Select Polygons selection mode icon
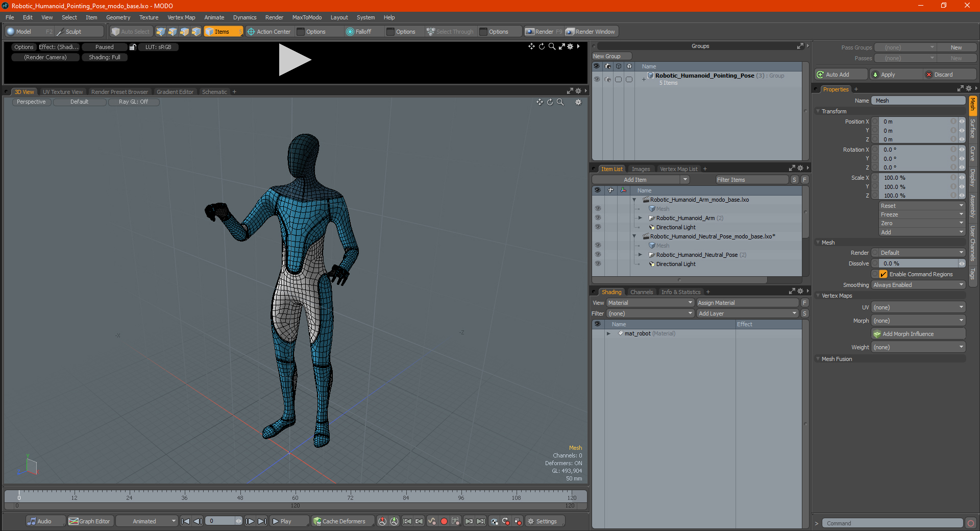 pyautogui.click(x=184, y=32)
